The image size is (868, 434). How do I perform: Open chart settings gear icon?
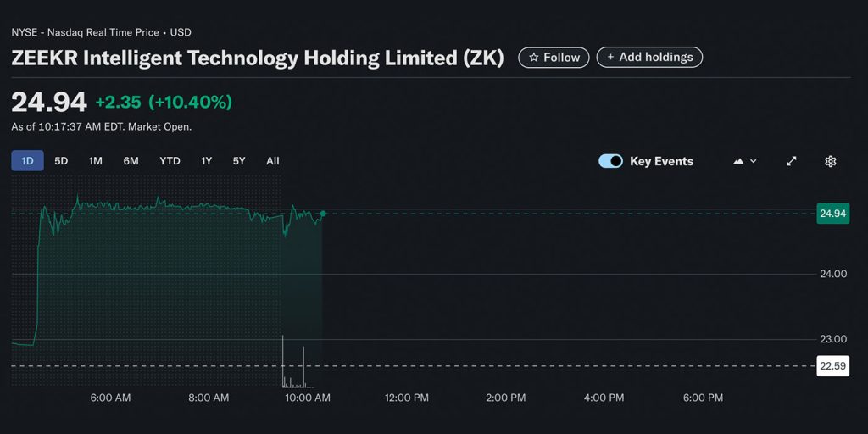point(831,161)
